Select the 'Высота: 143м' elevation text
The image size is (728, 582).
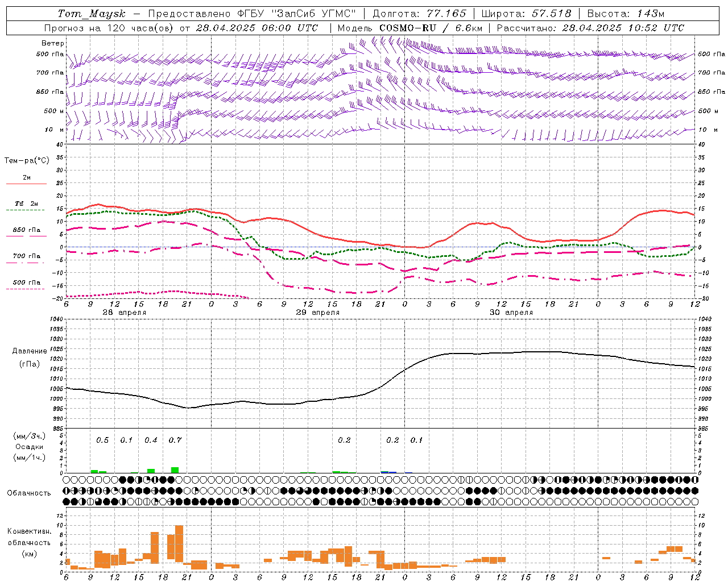pos(626,14)
